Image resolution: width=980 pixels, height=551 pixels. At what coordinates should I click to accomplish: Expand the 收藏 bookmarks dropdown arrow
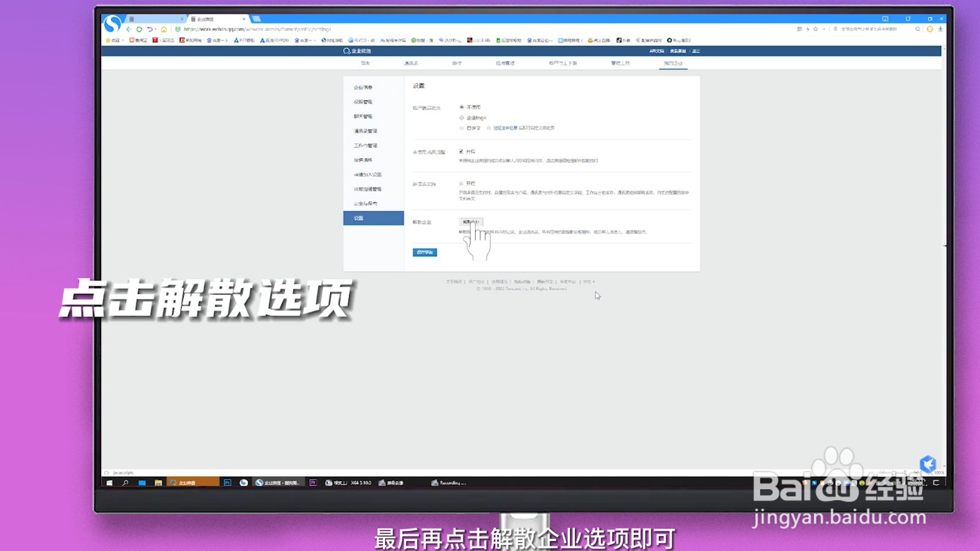point(123,40)
